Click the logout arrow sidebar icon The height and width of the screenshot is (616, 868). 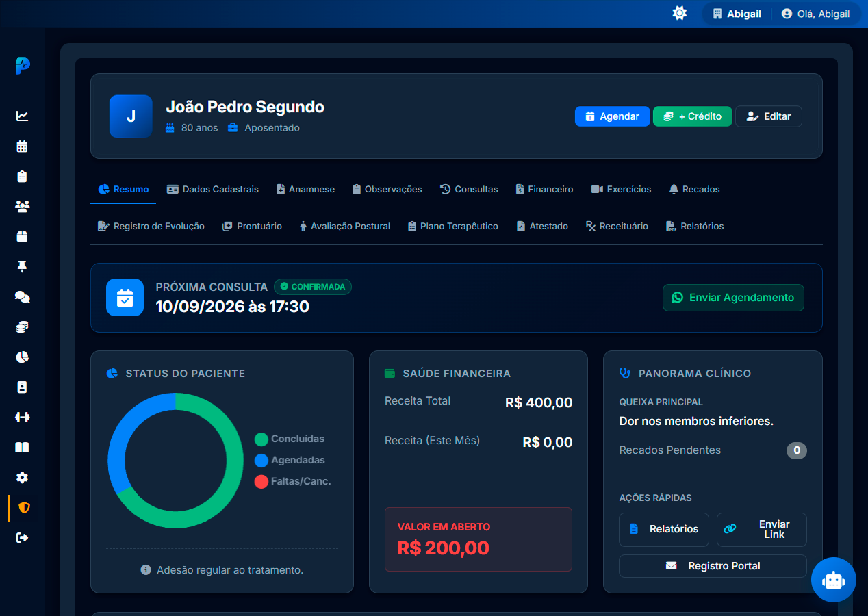click(23, 538)
